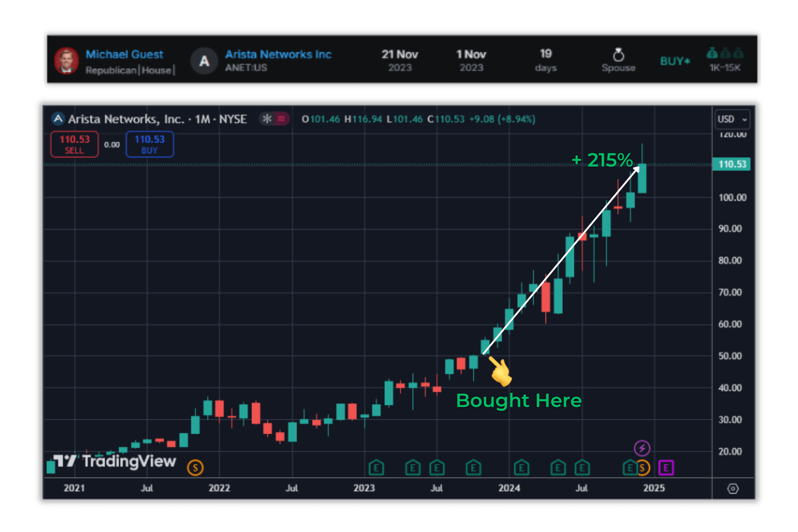Click the orange split marker near late 2021

point(195,468)
